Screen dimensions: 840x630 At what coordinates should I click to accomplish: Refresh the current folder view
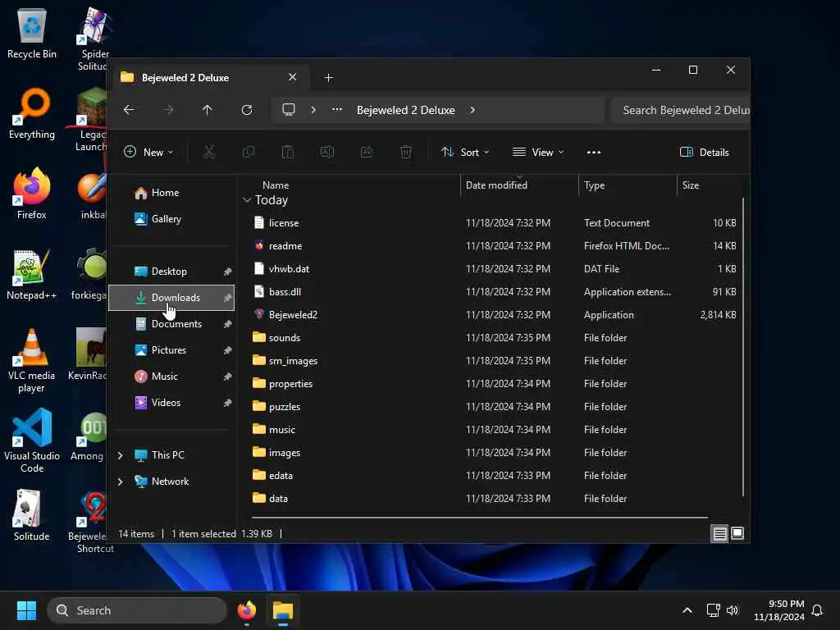click(247, 110)
